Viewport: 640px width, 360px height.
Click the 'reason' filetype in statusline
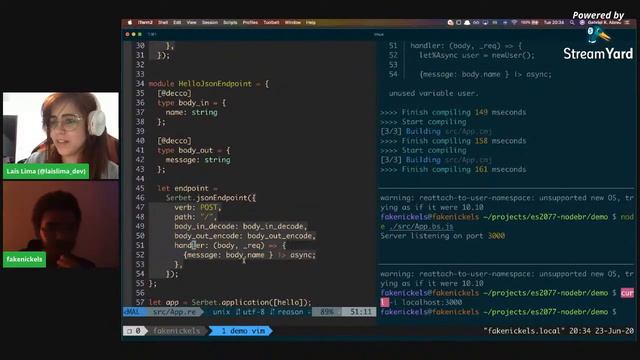click(290, 312)
